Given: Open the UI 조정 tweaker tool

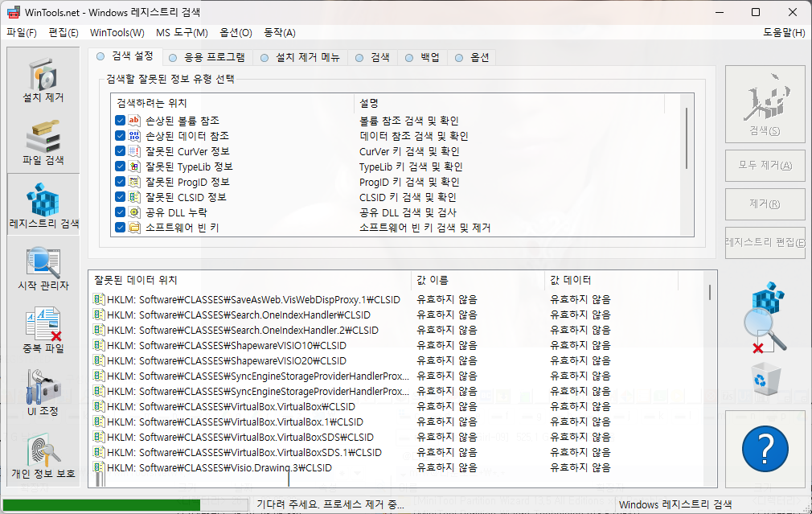Looking at the screenshot, I should point(43,394).
